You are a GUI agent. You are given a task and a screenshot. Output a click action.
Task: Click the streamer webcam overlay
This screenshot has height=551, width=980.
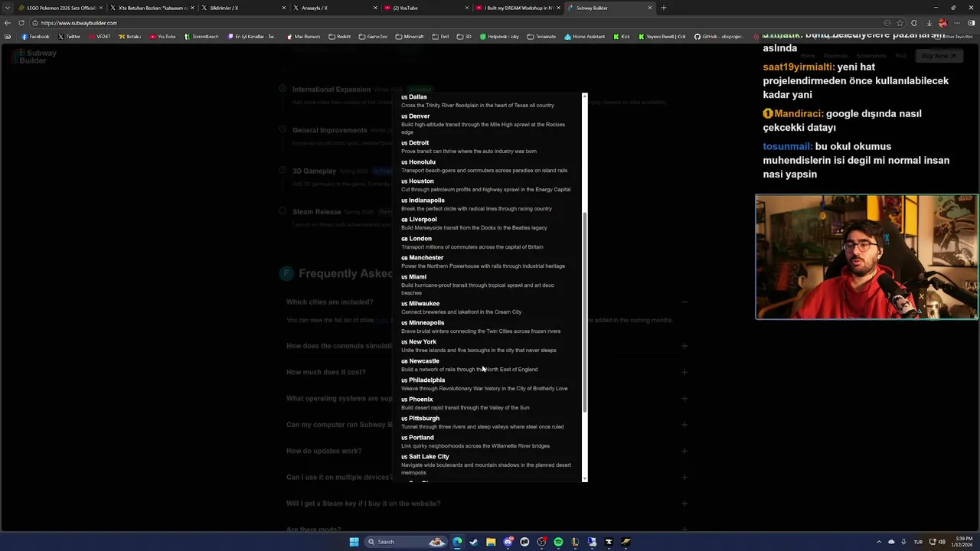(867, 256)
